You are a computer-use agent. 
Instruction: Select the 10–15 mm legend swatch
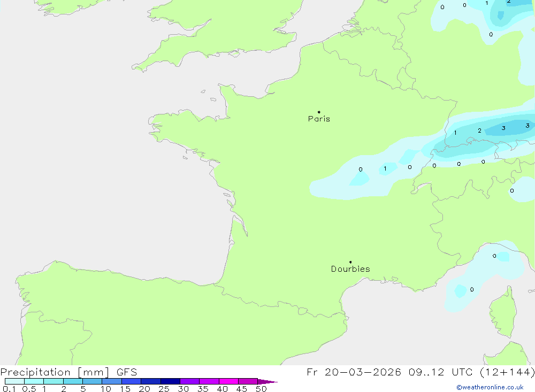[x=112, y=381]
